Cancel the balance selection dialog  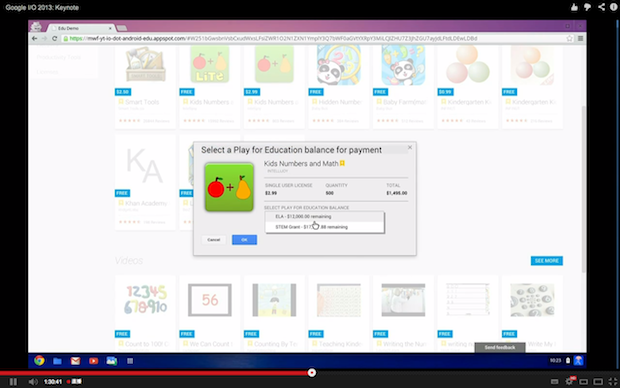tap(214, 240)
